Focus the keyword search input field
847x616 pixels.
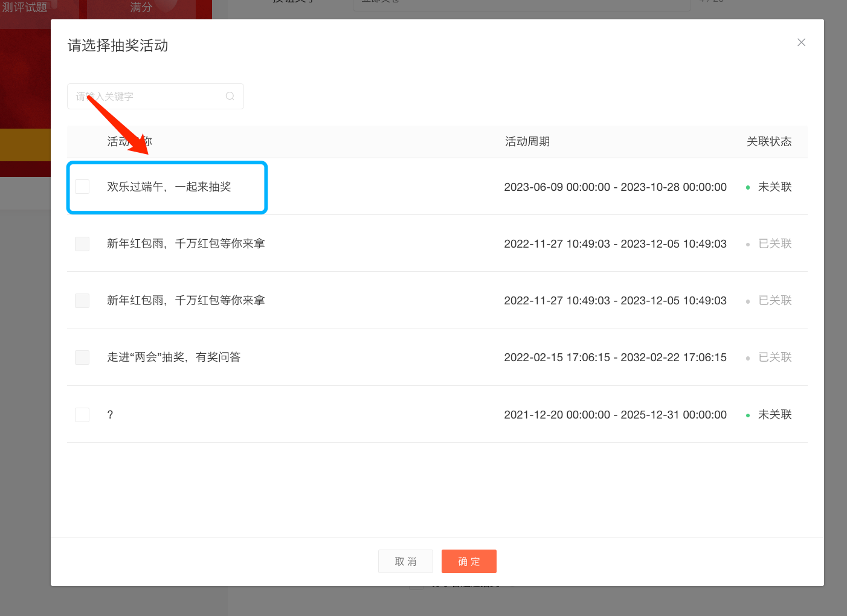point(155,96)
